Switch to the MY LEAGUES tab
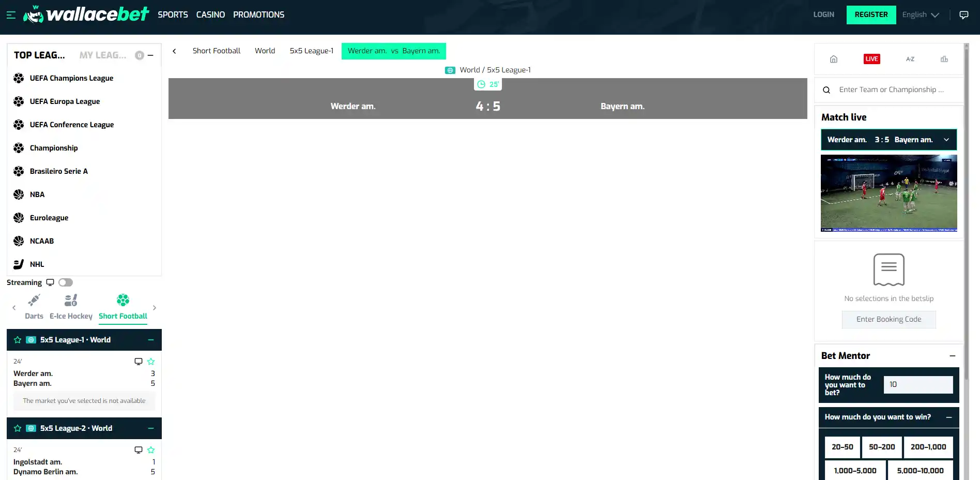980x480 pixels. [103, 55]
